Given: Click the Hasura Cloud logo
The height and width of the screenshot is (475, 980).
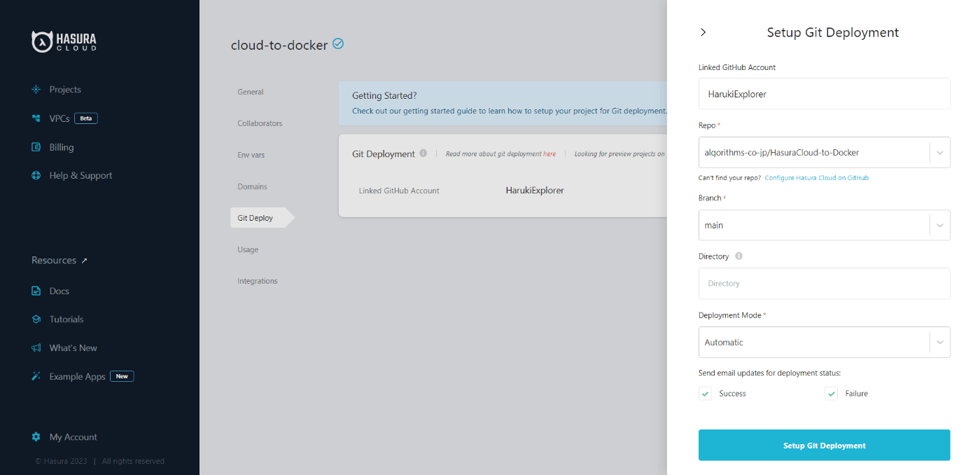Looking at the screenshot, I should pyautogui.click(x=64, y=41).
